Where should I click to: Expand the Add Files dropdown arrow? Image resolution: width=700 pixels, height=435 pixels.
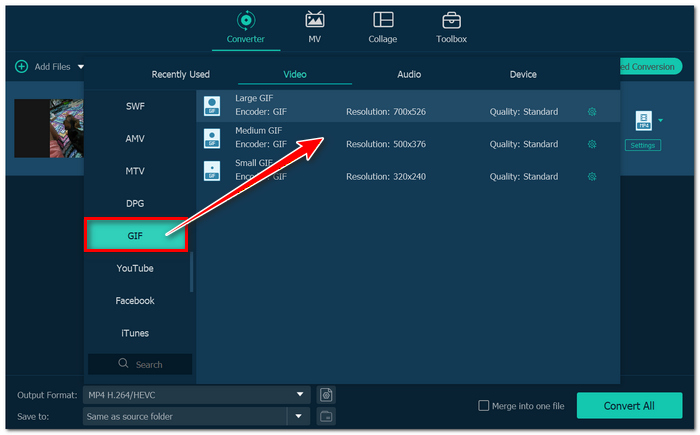[x=81, y=67]
